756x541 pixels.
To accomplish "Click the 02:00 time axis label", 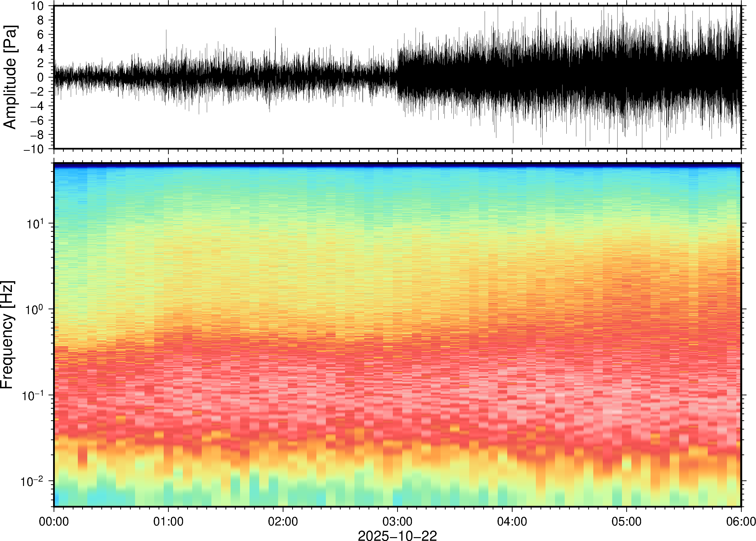I will [x=283, y=521].
